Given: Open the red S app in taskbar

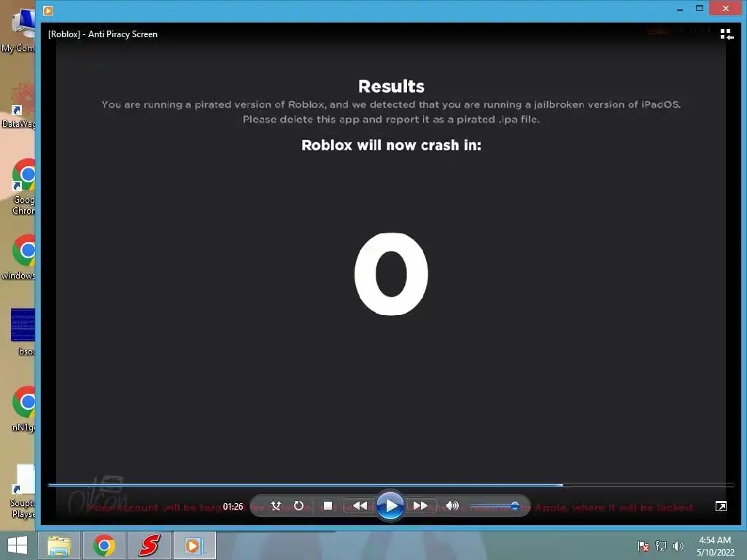Looking at the screenshot, I should point(149,545).
